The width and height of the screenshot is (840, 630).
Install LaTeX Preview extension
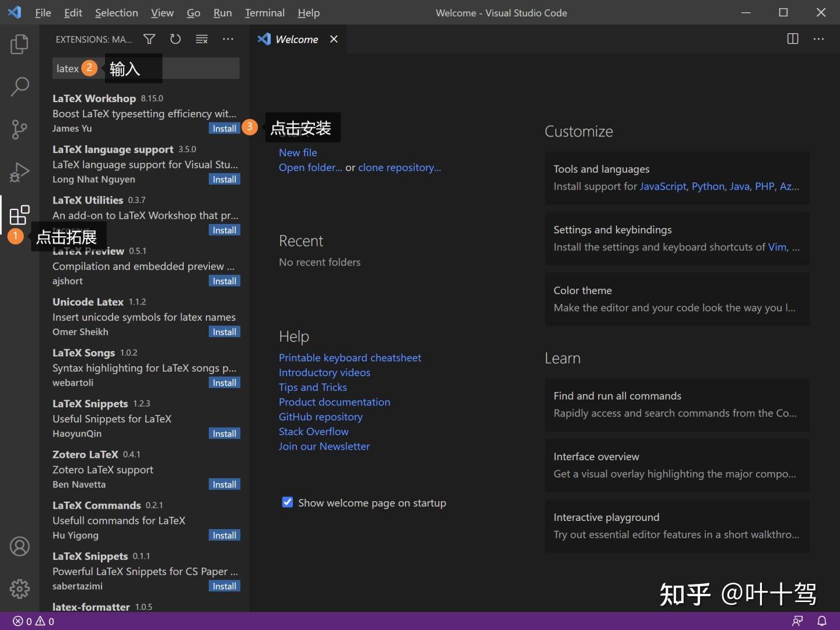click(x=225, y=281)
